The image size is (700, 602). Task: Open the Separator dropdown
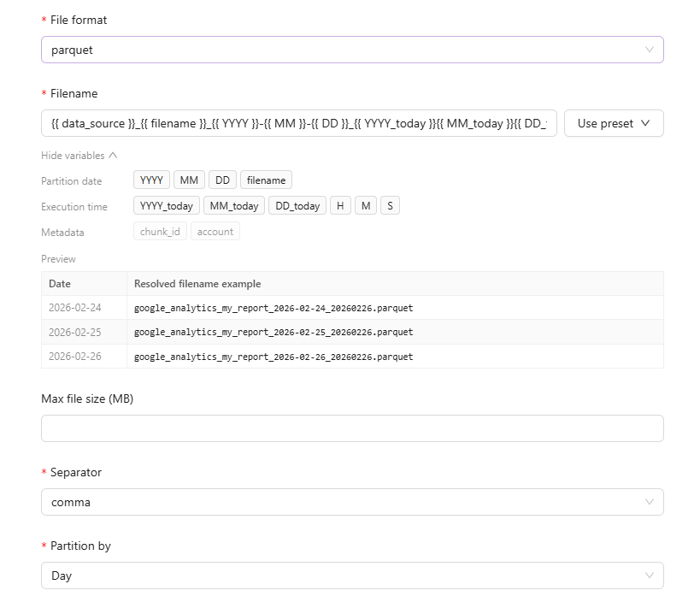[x=351, y=502]
